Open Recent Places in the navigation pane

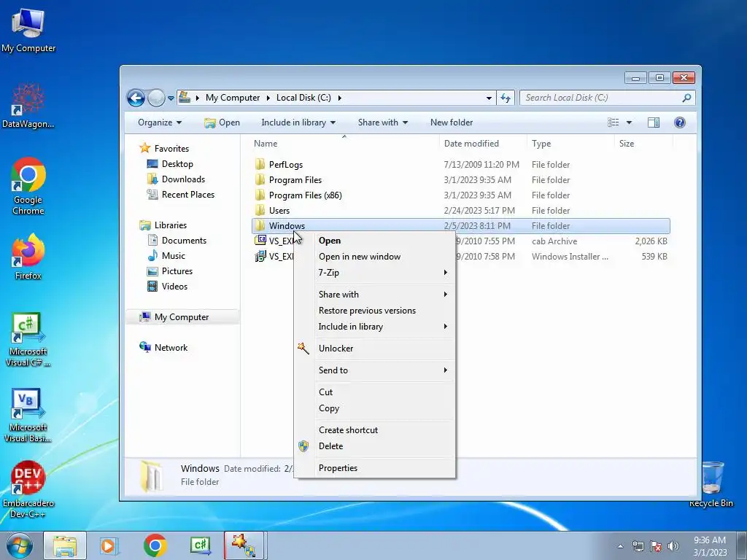[x=187, y=194]
